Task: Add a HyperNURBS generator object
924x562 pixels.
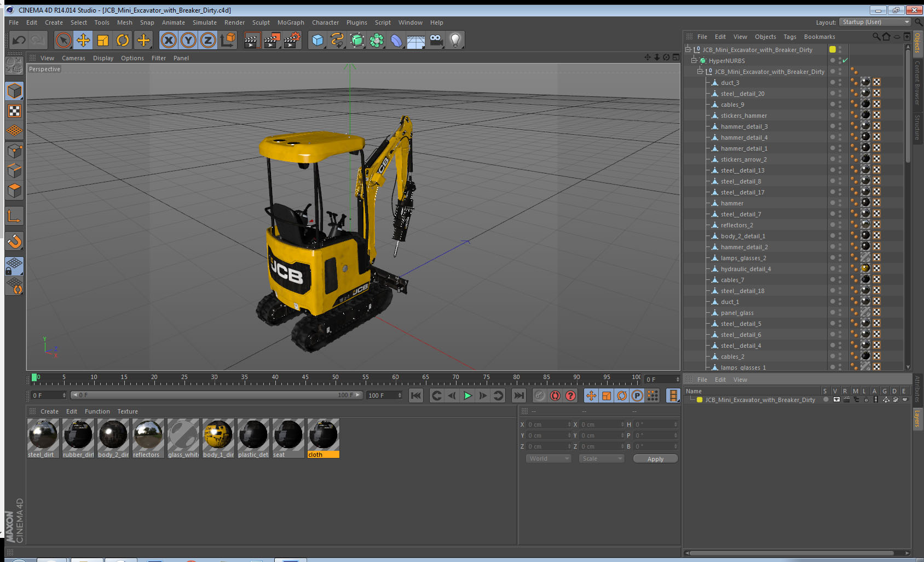Action: pos(357,40)
